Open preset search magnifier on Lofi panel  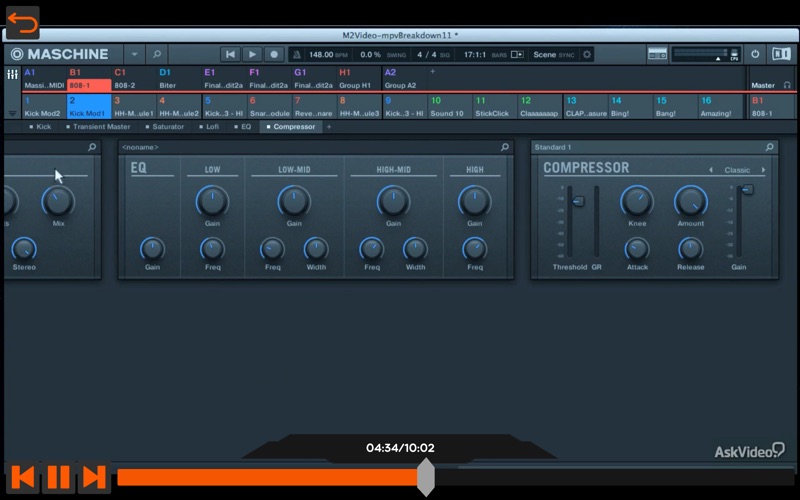coord(92,147)
